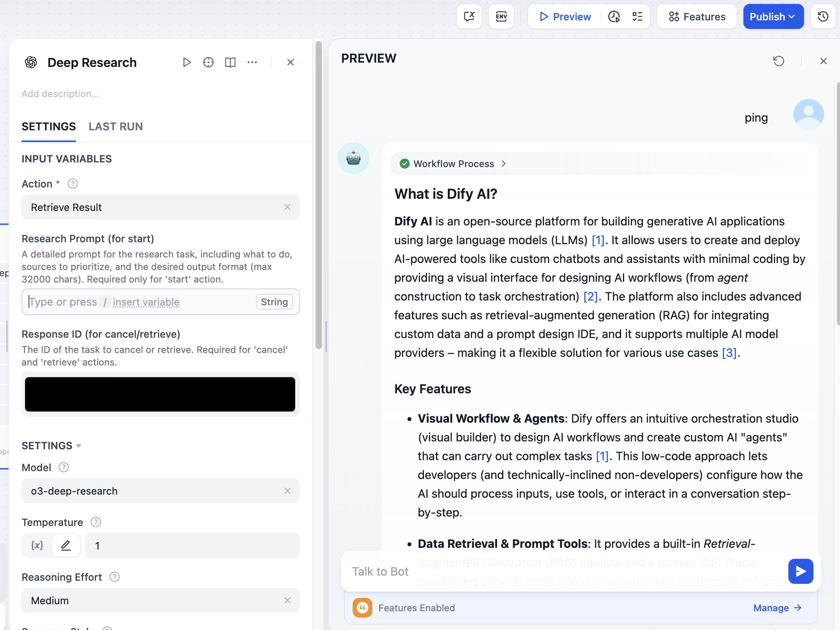Select Temperature manual edit pencil mode
The height and width of the screenshot is (630, 840).
[66, 545]
